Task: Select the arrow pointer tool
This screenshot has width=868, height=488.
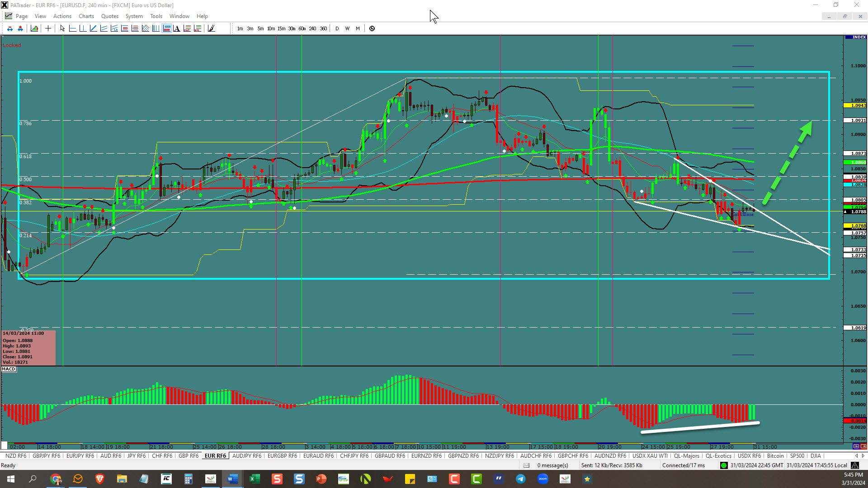Action: click(62, 28)
